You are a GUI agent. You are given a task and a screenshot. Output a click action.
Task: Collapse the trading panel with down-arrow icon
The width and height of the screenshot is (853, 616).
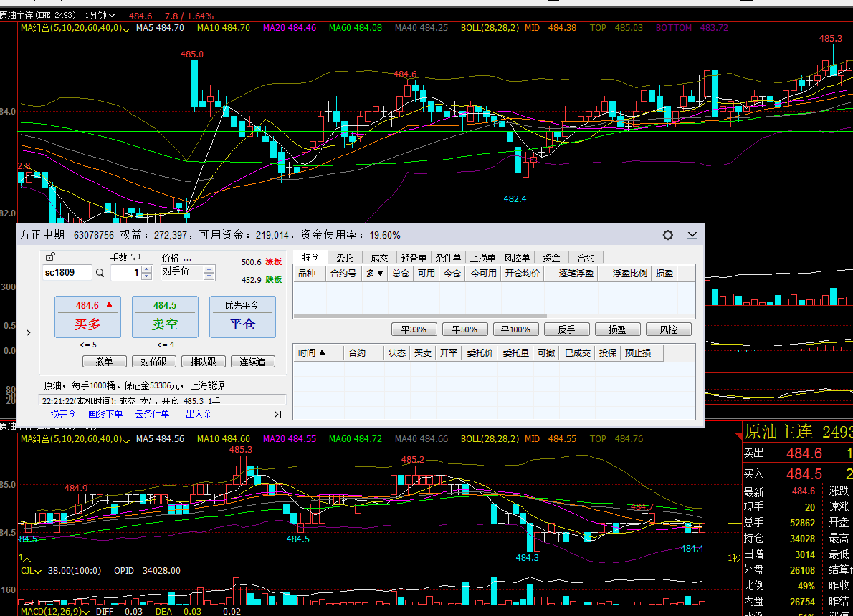point(692,235)
